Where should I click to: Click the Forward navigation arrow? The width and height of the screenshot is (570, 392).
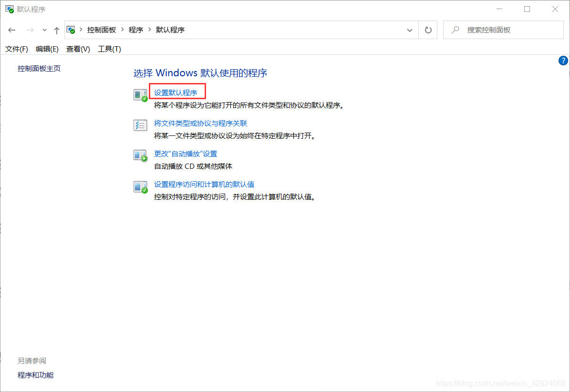(30, 30)
